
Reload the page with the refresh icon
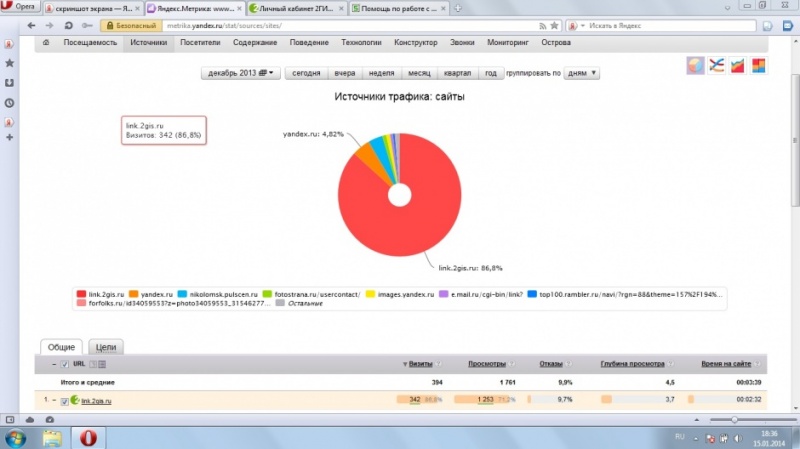click(68, 26)
